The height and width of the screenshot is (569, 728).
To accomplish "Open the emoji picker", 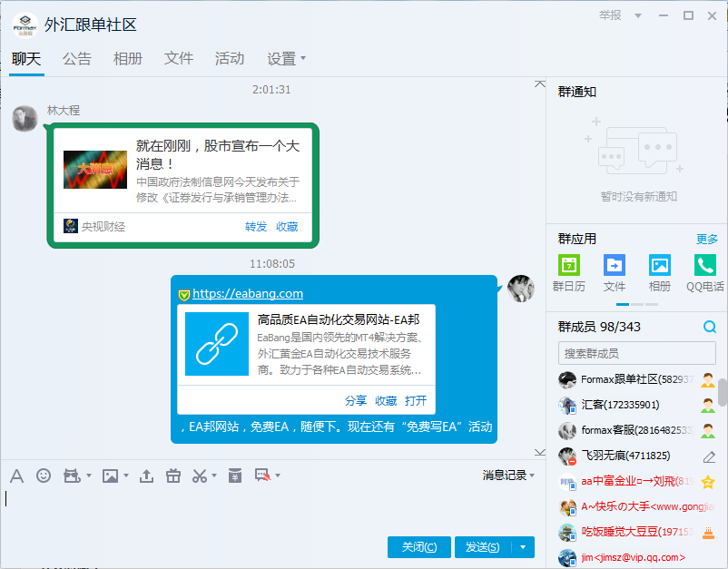I will 44,476.
